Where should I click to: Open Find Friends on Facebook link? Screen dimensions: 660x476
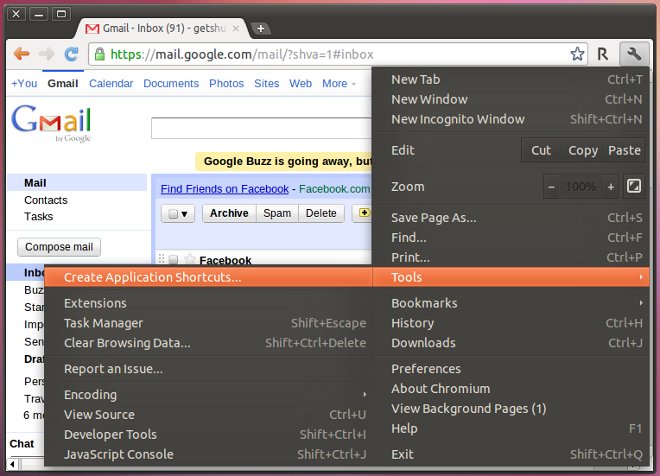pyautogui.click(x=225, y=189)
